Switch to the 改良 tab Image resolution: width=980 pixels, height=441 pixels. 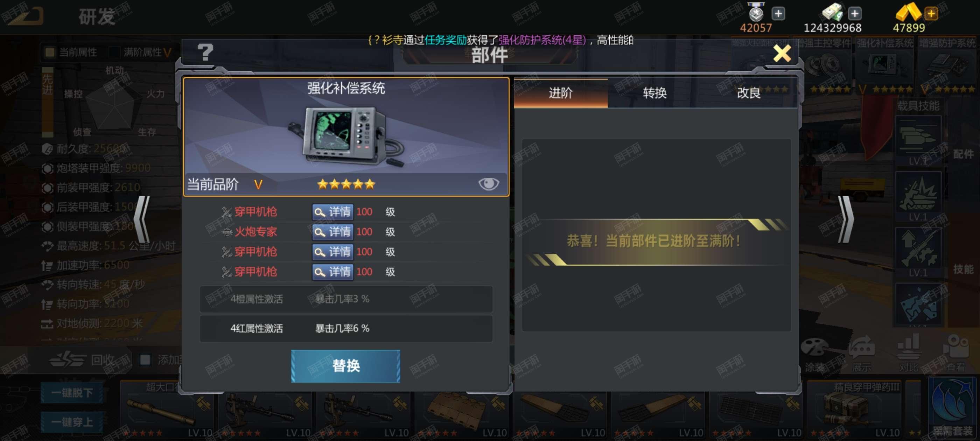tap(749, 93)
